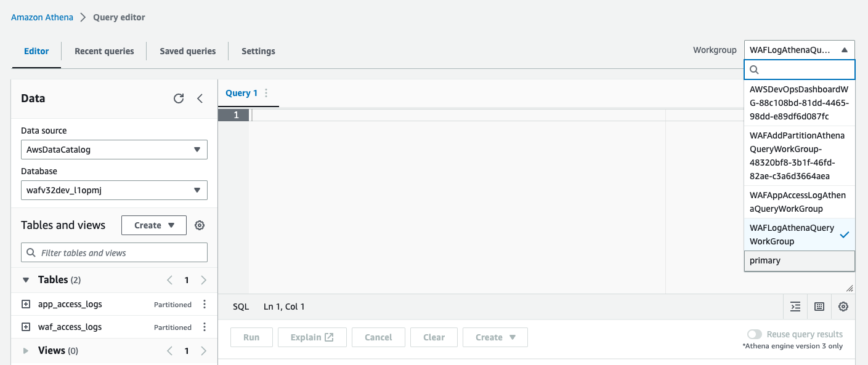Open options menu for app_access_logs table
The width and height of the screenshot is (868, 365).
204,303
